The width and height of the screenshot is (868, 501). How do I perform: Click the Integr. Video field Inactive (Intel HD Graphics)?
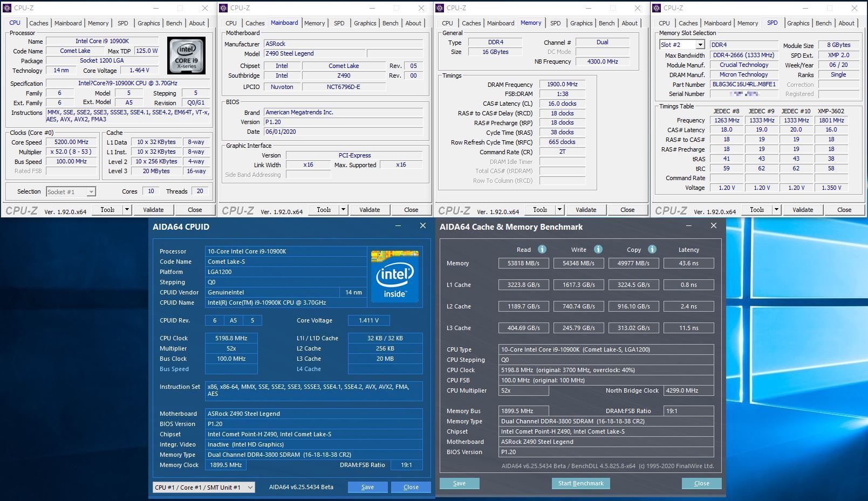pyautogui.click(x=313, y=444)
